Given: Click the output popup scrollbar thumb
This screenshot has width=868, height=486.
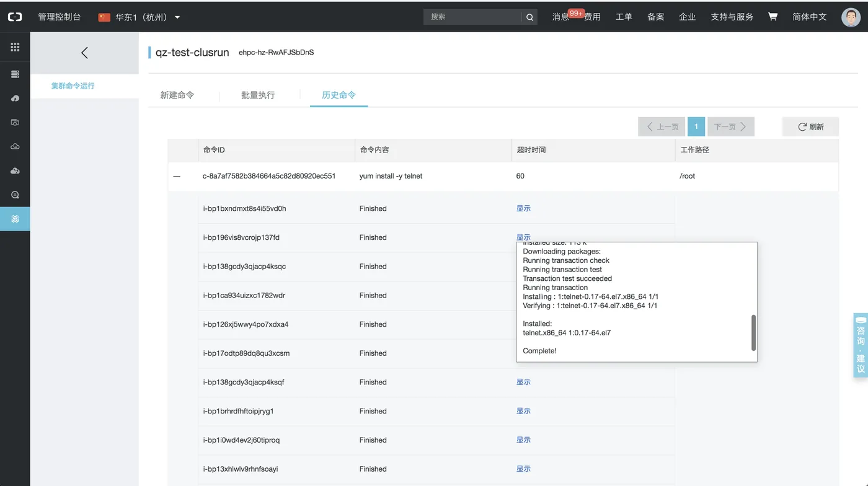Looking at the screenshot, I should coord(753,332).
